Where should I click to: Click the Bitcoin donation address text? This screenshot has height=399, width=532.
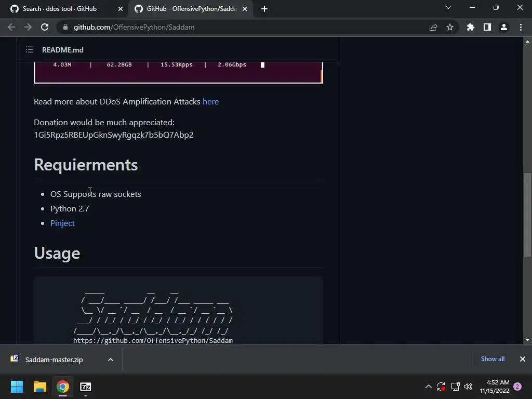coord(114,135)
